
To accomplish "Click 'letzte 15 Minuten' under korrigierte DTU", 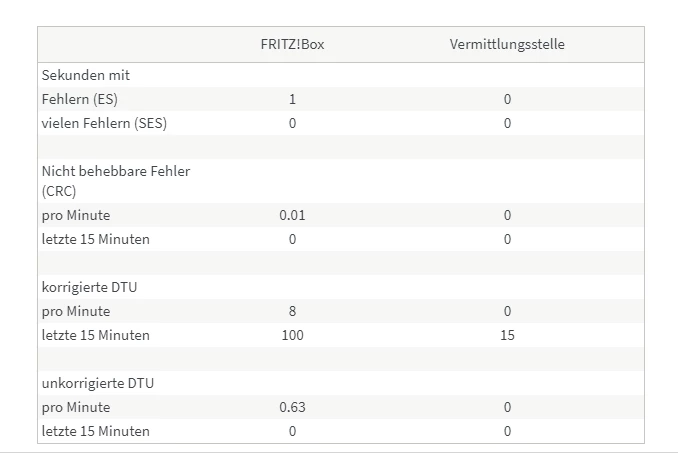I will tap(95, 335).
